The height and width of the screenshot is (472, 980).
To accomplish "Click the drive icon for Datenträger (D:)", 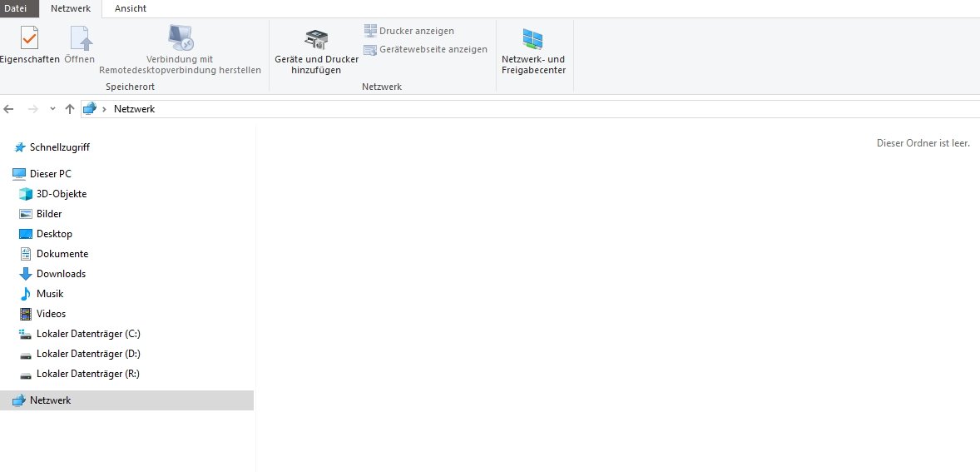I will (26, 355).
